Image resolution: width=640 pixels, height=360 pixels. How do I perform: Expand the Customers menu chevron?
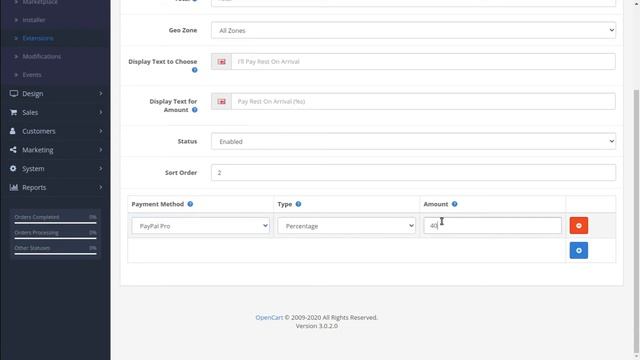[x=100, y=131]
